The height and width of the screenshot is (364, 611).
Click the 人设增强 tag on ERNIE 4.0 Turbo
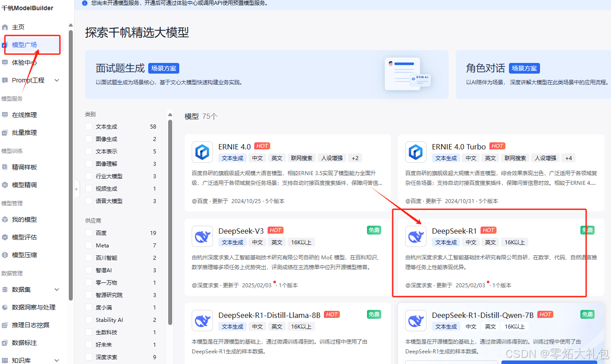click(x=545, y=158)
